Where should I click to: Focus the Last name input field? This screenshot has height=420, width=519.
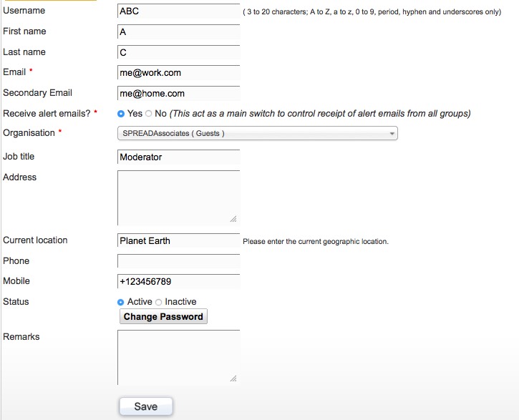coord(179,52)
